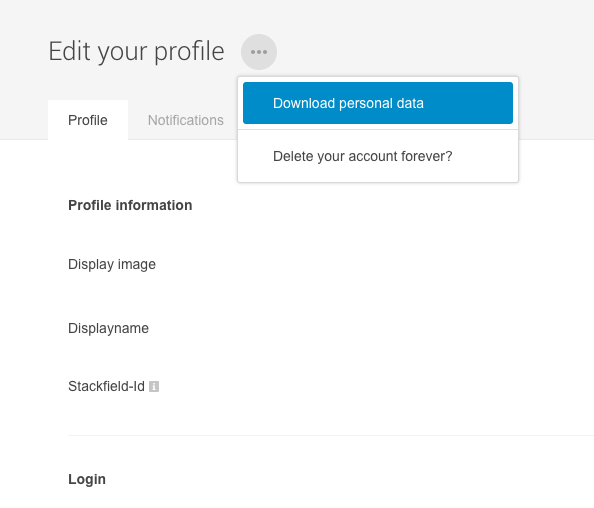Open the Profile tab
Screen dimensions: 594x508
pyautogui.click(x=88, y=120)
